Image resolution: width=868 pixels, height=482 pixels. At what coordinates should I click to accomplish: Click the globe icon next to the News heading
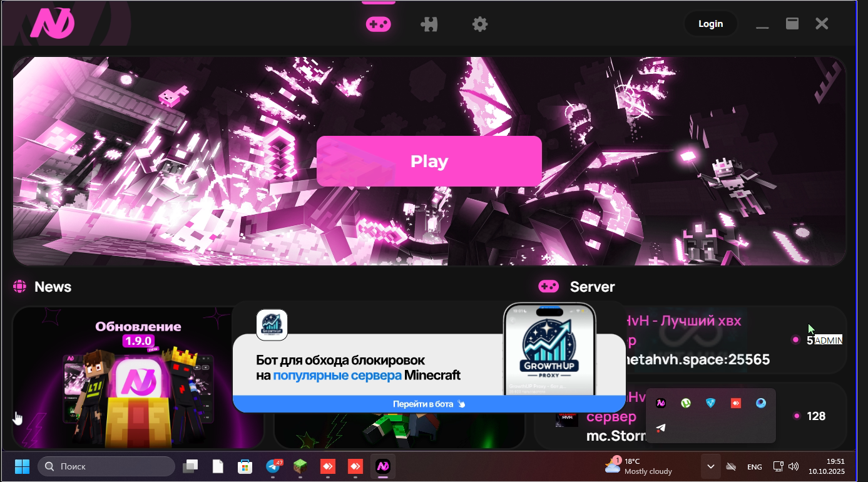click(x=19, y=287)
